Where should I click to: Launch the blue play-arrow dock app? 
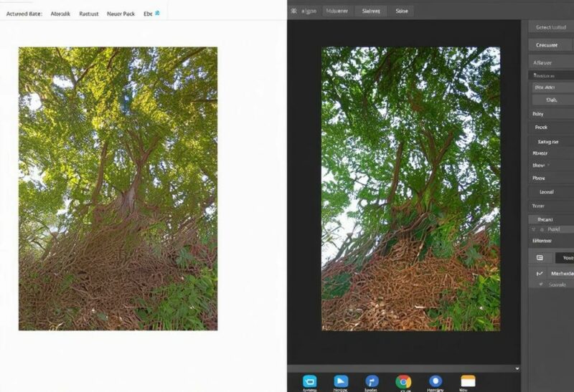coord(341,381)
